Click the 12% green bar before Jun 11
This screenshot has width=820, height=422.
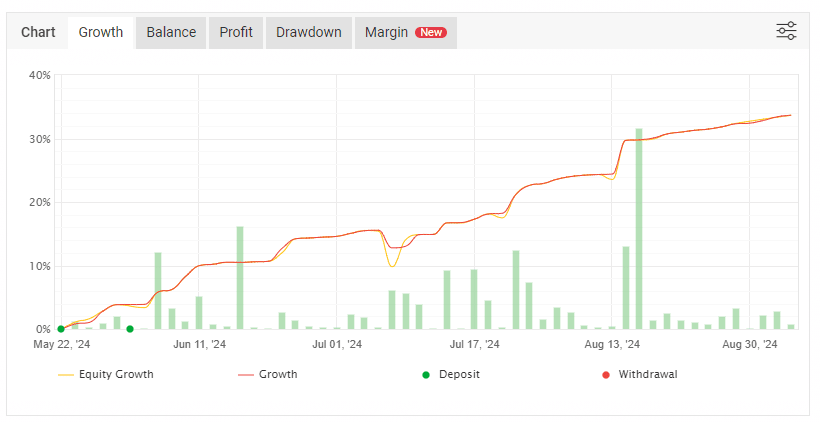(x=158, y=292)
